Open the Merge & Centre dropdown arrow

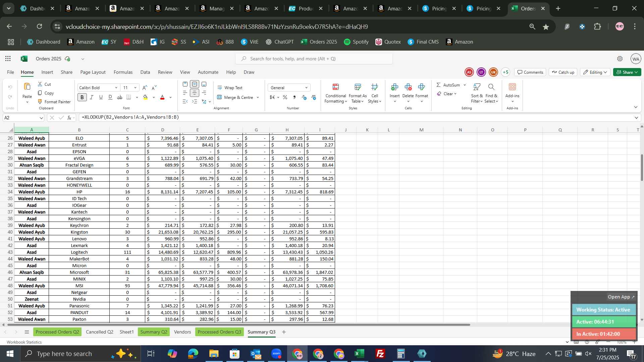(x=258, y=98)
